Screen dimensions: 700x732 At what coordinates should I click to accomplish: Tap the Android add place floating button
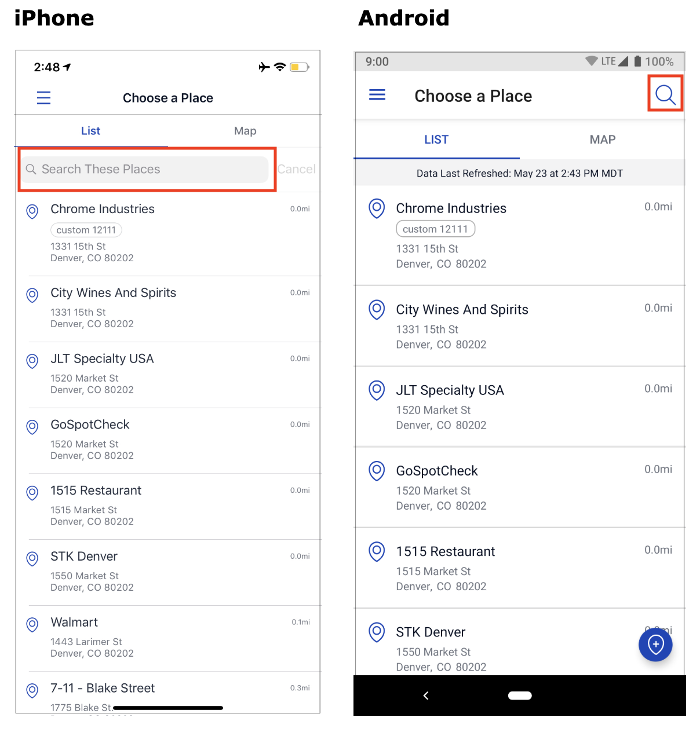655,644
